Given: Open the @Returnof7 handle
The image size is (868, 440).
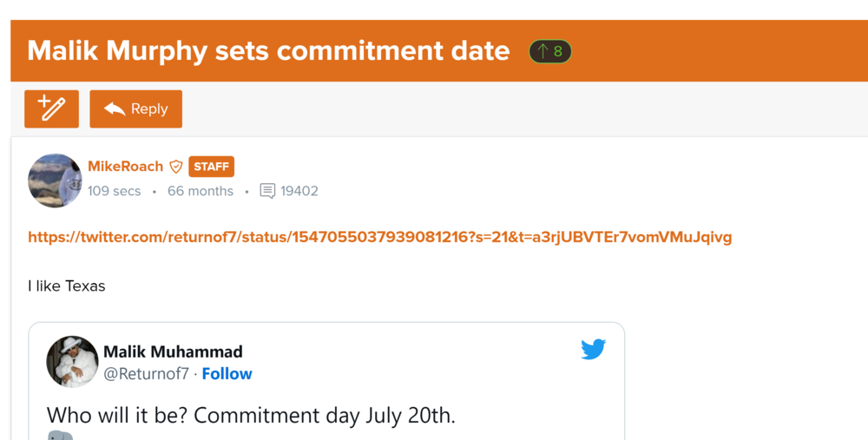Looking at the screenshot, I should tap(146, 374).
